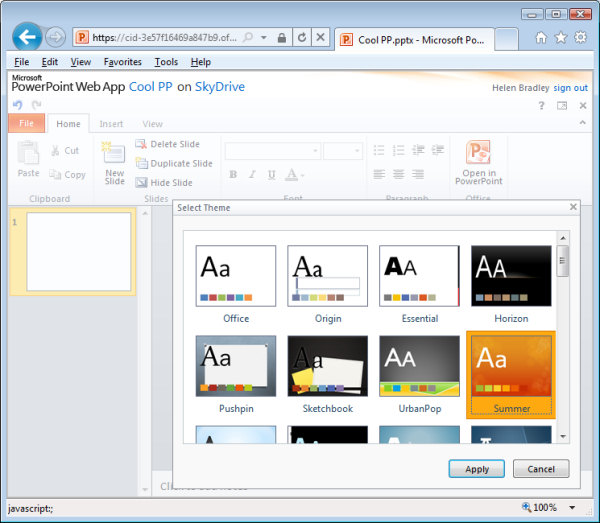Image resolution: width=600 pixels, height=523 pixels.
Task: Click theme list scroll down arrow
Action: click(563, 436)
